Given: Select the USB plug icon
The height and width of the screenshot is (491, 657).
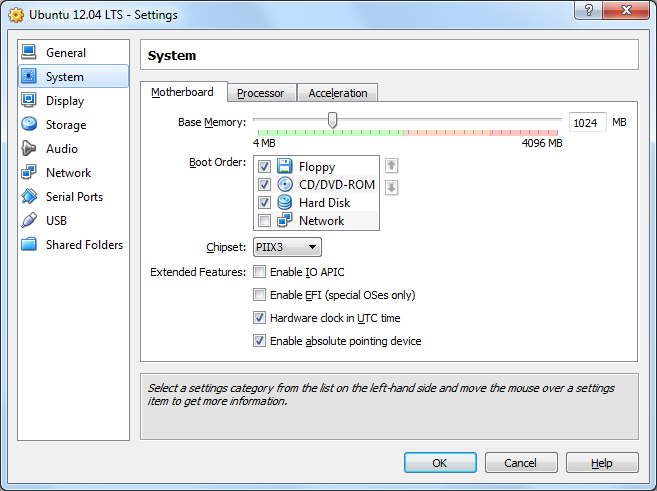Looking at the screenshot, I should tap(29, 220).
